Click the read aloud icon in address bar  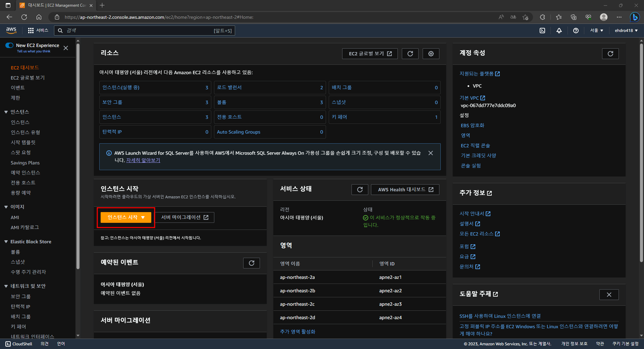[x=501, y=17]
